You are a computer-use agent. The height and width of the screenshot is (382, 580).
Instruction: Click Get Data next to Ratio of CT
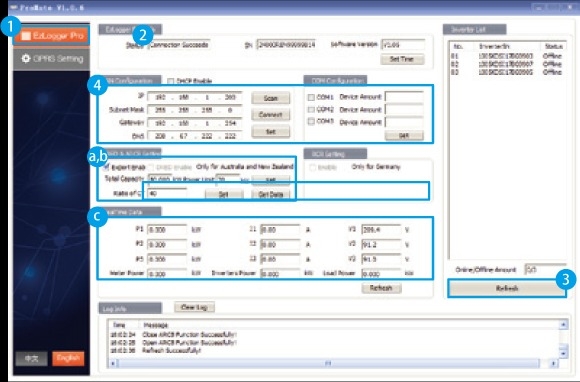pos(271,194)
